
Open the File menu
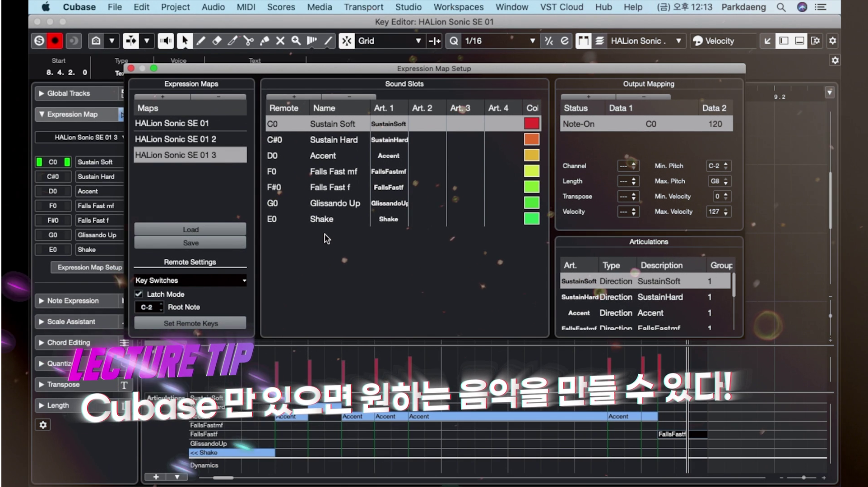pyautogui.click(x=115, y=7)
